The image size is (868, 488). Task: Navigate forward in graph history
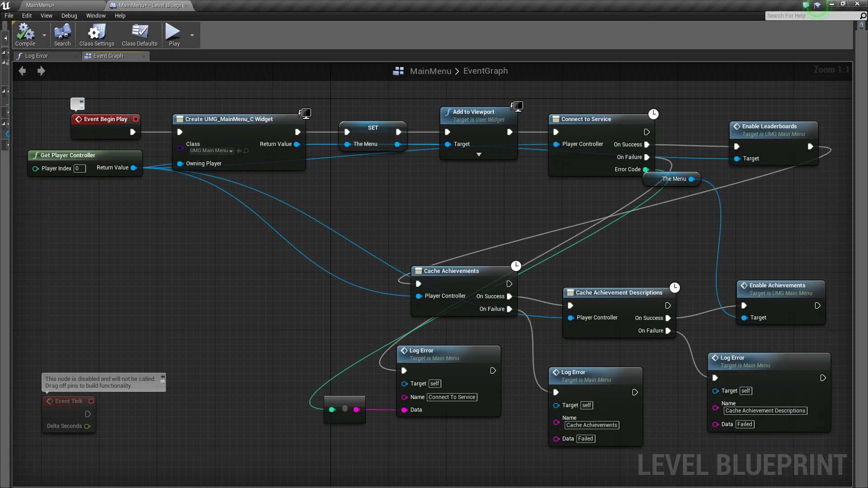click(41, 71)
